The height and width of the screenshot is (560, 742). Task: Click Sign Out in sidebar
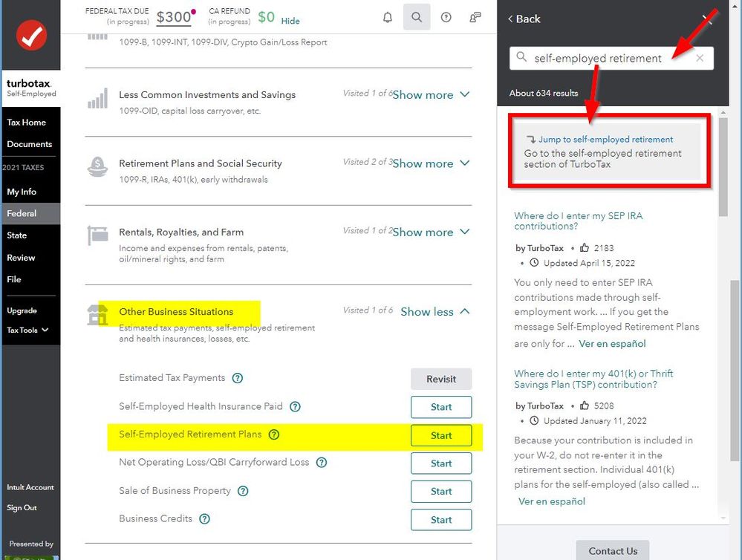[22, 507]
